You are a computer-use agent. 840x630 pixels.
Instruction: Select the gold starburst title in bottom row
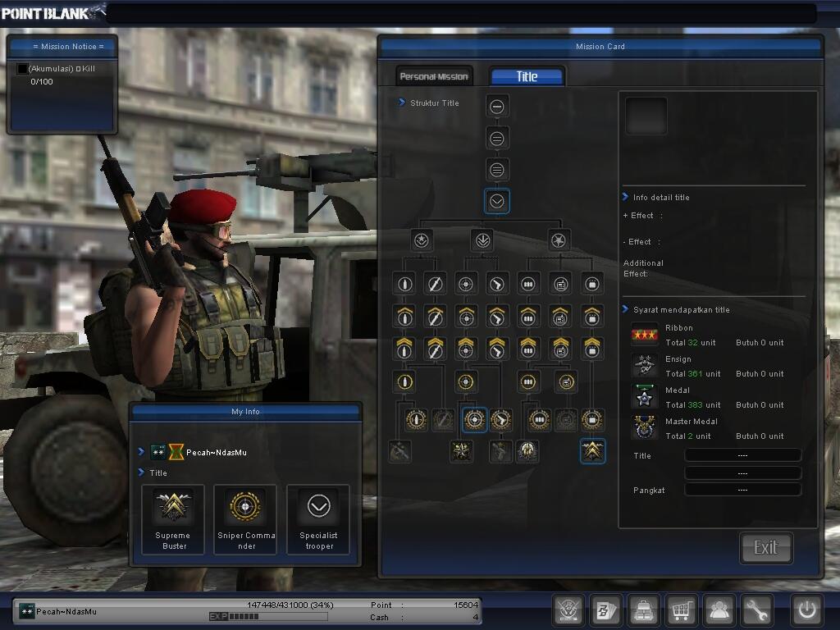(x=461, y=452)
